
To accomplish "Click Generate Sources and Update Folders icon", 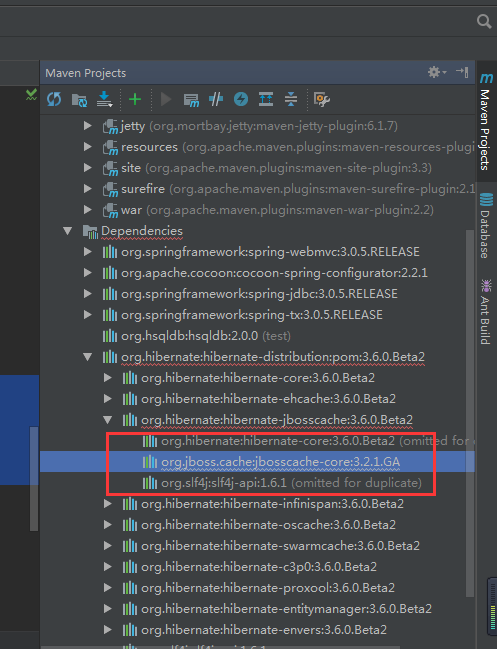I will coord(79,100).
